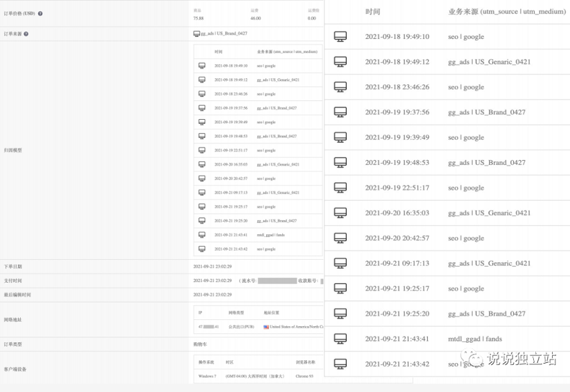Click enlarged table's monitor icon for 2021-09-18 19:49:10
The width and height of the screenshot is (570, 392).
340,37
